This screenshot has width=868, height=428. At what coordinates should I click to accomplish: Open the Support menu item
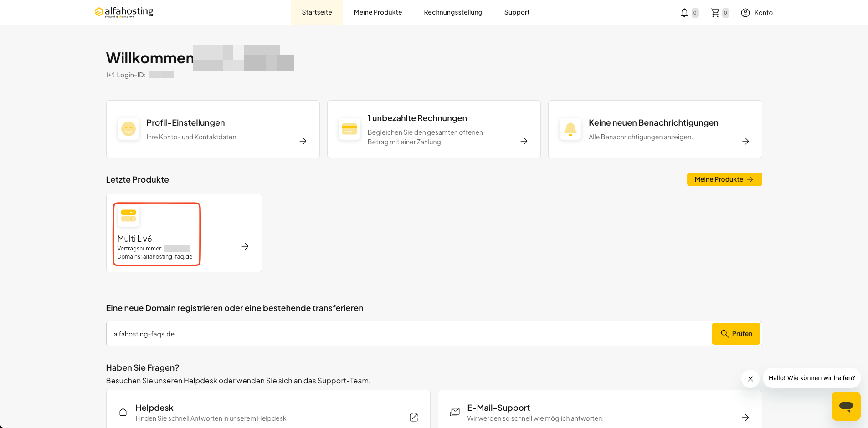click(x=517, y=12)
